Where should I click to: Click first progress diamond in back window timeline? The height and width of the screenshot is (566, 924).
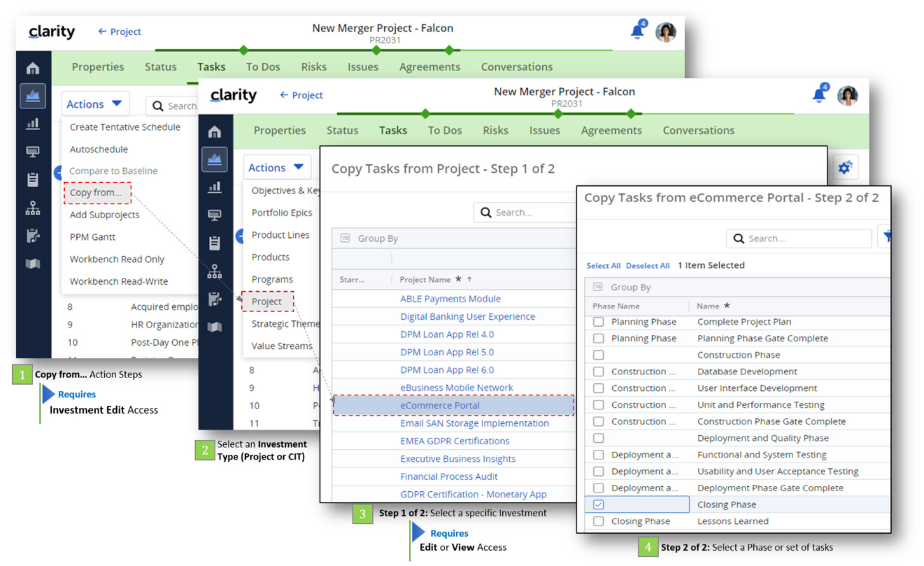[243, 49]
